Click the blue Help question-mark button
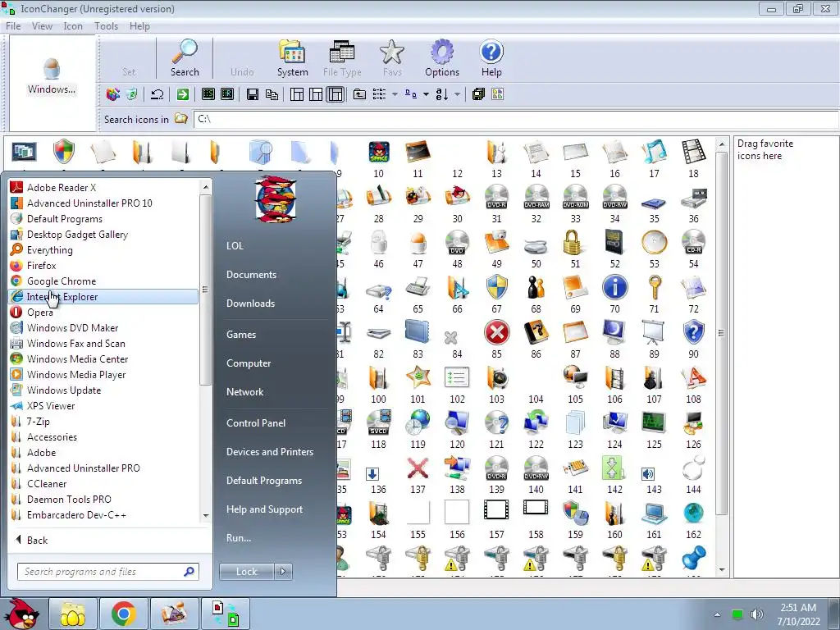 491,58
